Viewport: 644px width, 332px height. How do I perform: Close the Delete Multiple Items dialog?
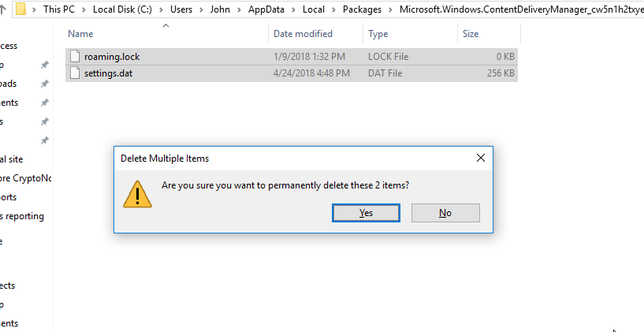[x=481, y=158]
